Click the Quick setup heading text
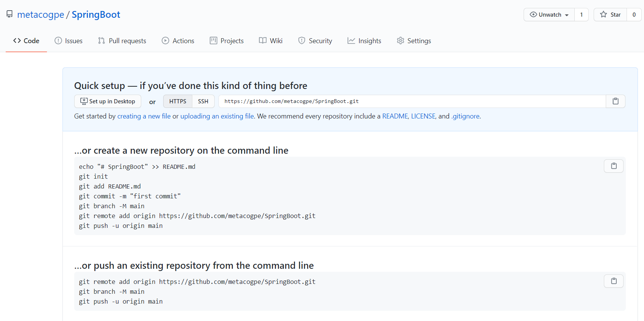The height and width of the screenshot is (321, 644). (x=191, y=86)
